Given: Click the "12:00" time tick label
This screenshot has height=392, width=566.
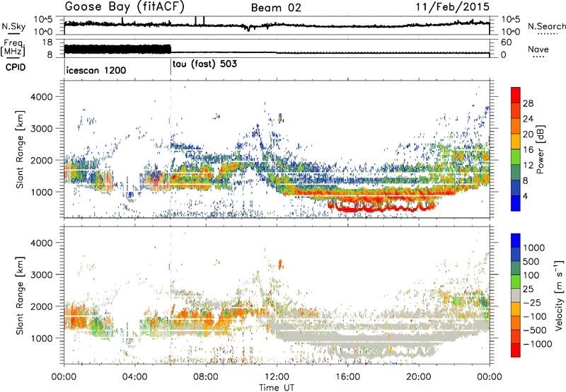Looking at the screenshot, I should coord(277,377).
